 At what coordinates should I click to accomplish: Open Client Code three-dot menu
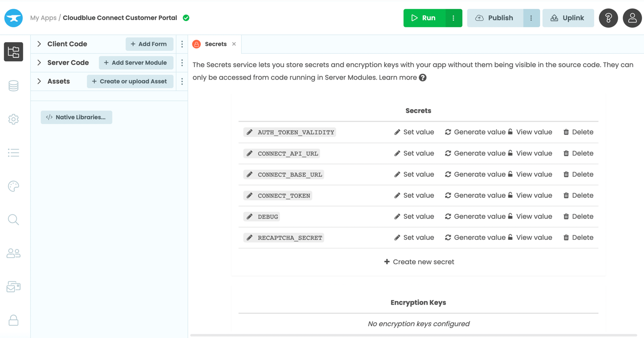[182, 44]
